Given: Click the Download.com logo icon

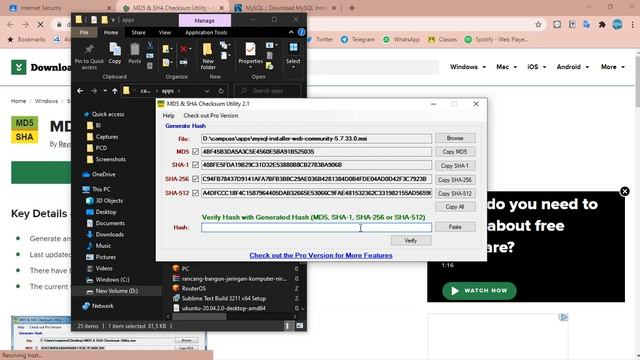Looking at the screenshot, I should 19,67.
